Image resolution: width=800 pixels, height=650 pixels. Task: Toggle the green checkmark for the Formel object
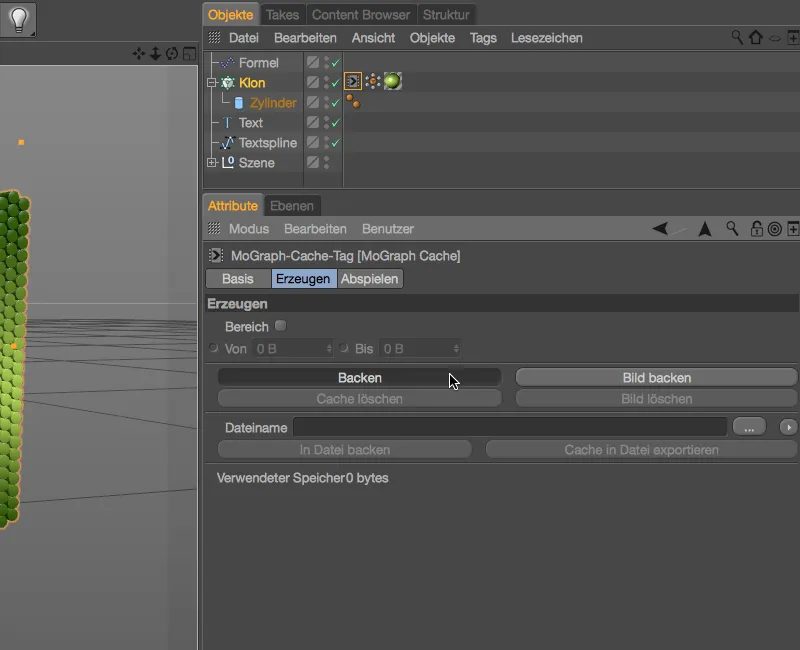(x=335, y=63)
